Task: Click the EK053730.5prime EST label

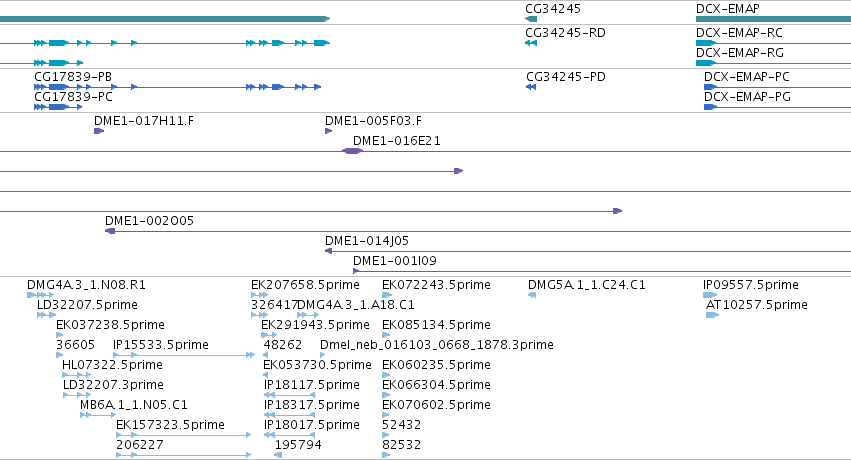Action: [317, 365]
